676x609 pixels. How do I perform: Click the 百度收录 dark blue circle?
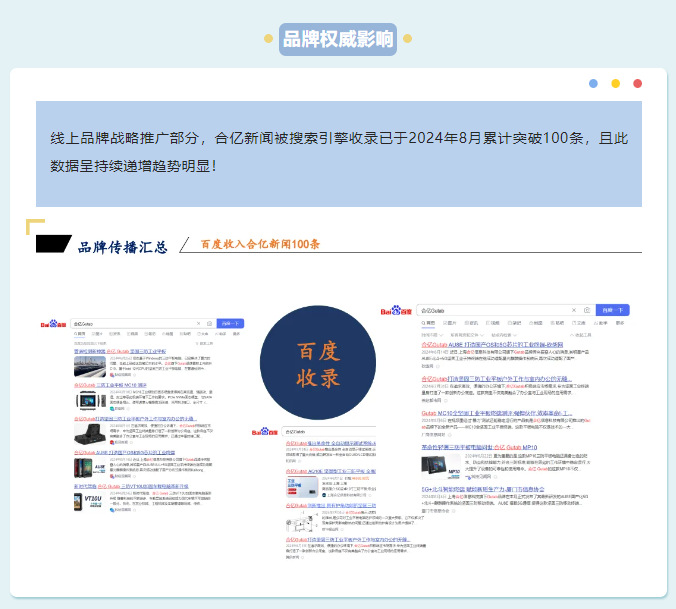[x=318, y=363]
